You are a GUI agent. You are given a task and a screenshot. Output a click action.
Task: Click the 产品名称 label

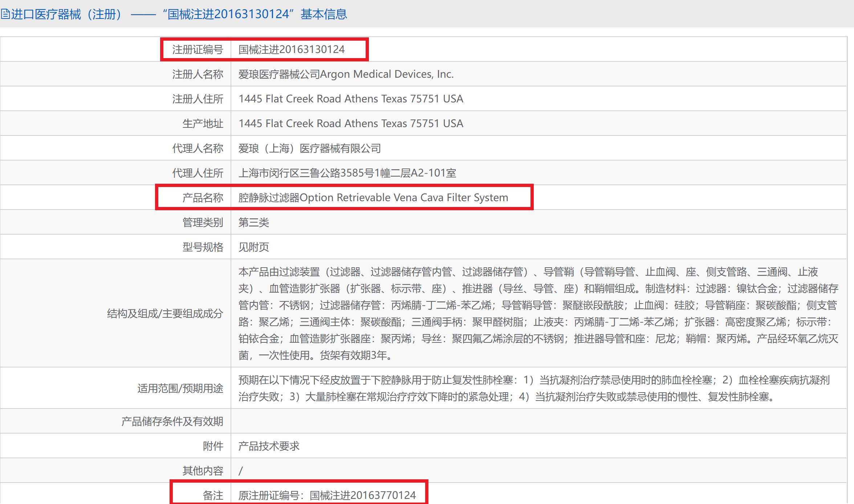[x=203, y=198]
